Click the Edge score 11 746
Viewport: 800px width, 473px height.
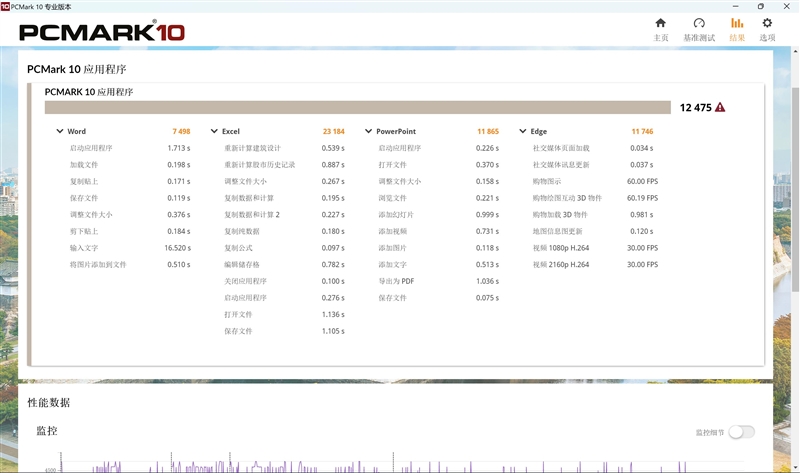642,131
